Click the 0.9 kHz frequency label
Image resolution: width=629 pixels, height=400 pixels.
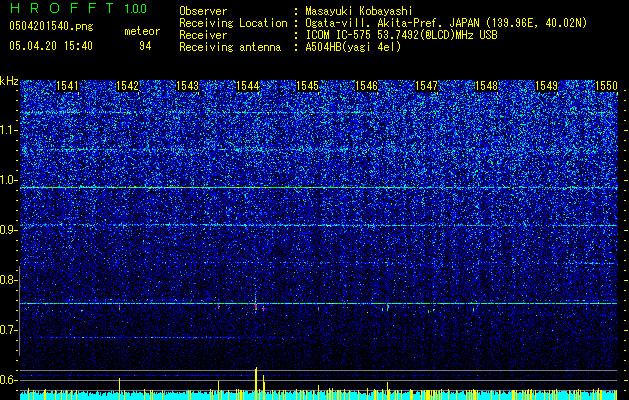8,230
